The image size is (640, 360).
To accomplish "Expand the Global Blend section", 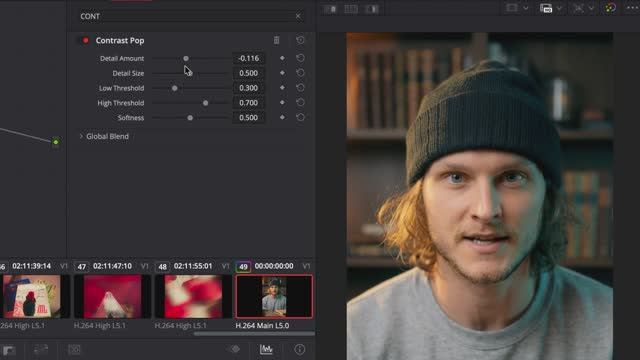I will click(81, 136).
